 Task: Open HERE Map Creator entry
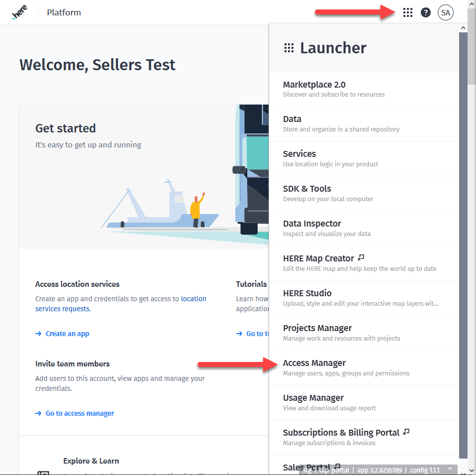(364, 263)
